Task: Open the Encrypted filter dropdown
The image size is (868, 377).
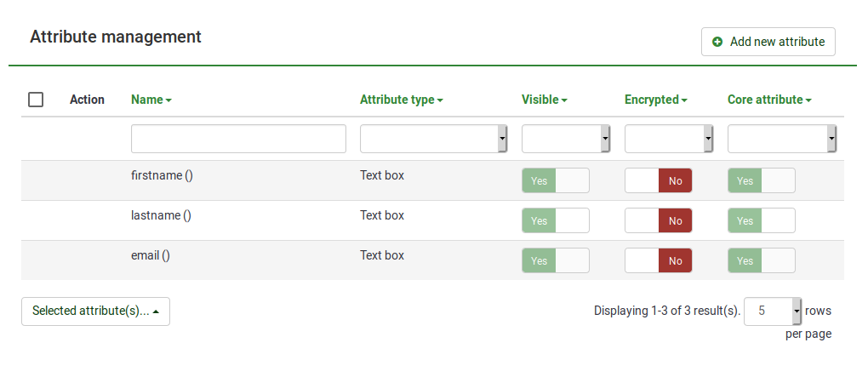Action: coord(668,139)
